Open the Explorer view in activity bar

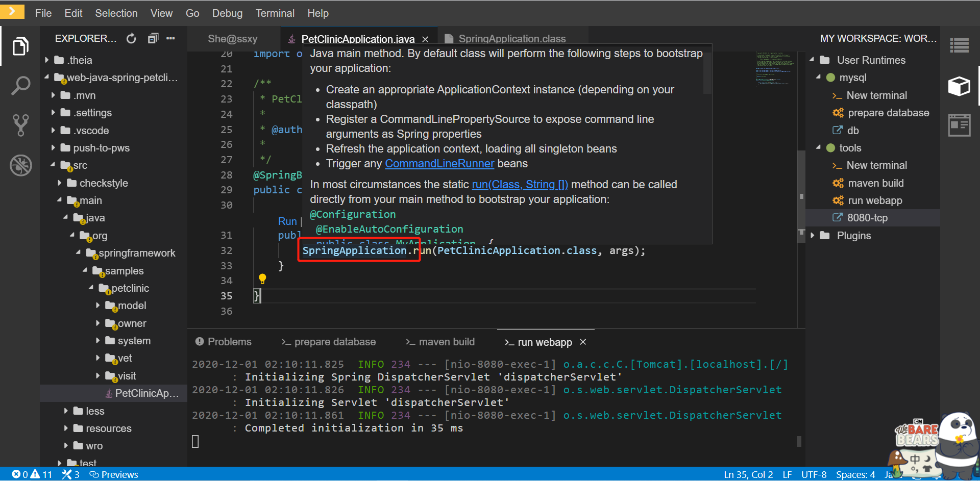tap(20, 46)
